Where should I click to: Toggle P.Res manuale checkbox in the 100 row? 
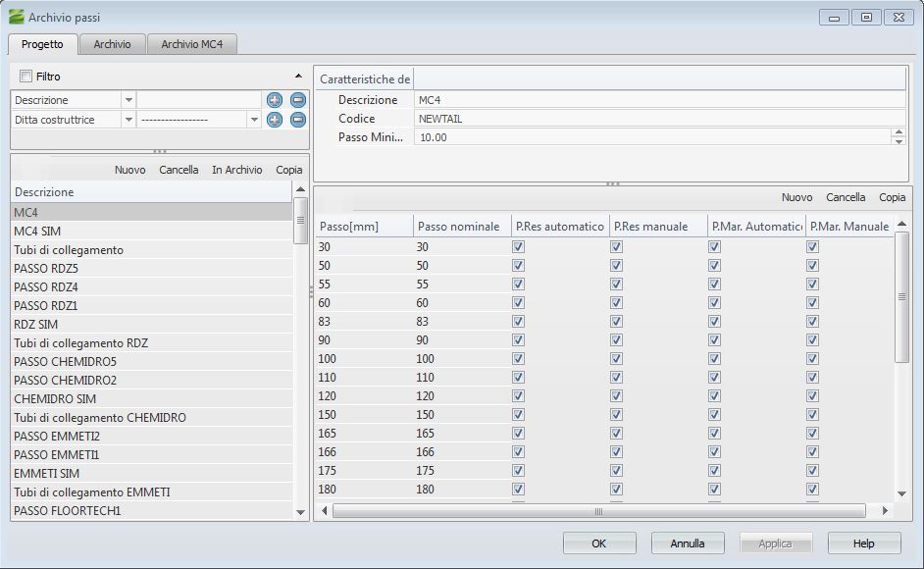pos(616,359)
